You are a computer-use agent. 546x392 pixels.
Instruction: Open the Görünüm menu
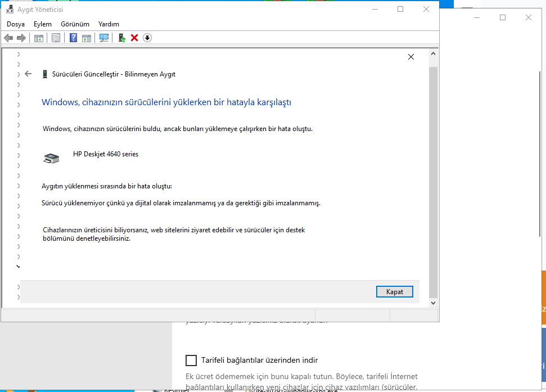pyautogui.click(x=75, y=24)
